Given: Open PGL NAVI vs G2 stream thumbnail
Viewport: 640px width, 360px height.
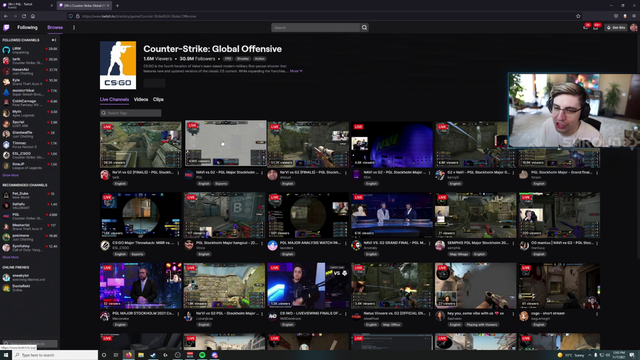Looking at the screenshot, I should coord(226,143).
